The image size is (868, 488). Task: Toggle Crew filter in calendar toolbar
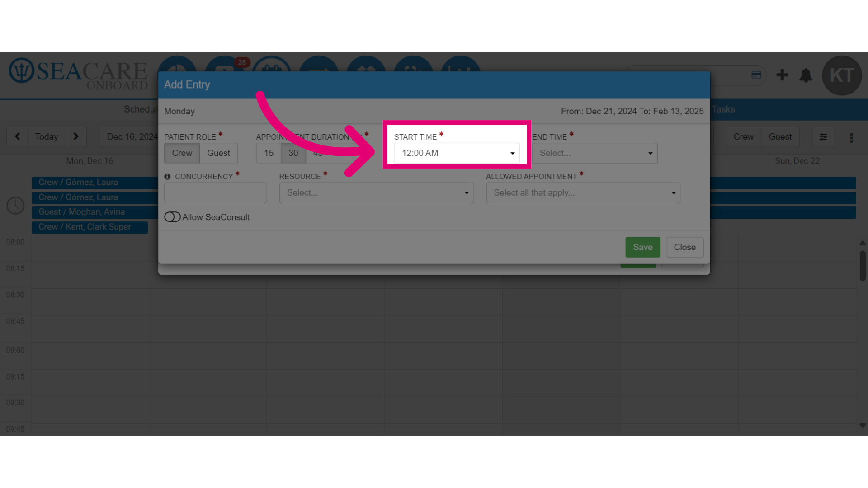pyautogui.click(x=743, y=137)
